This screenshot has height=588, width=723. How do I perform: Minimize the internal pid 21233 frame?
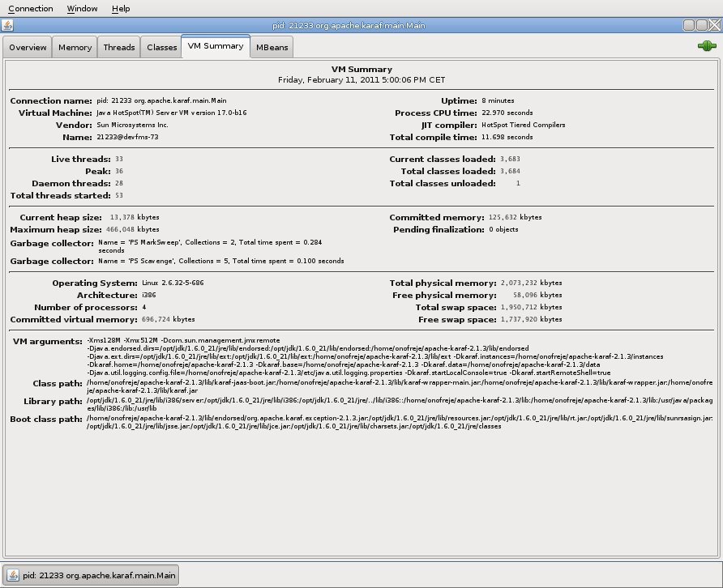point(689,25)
